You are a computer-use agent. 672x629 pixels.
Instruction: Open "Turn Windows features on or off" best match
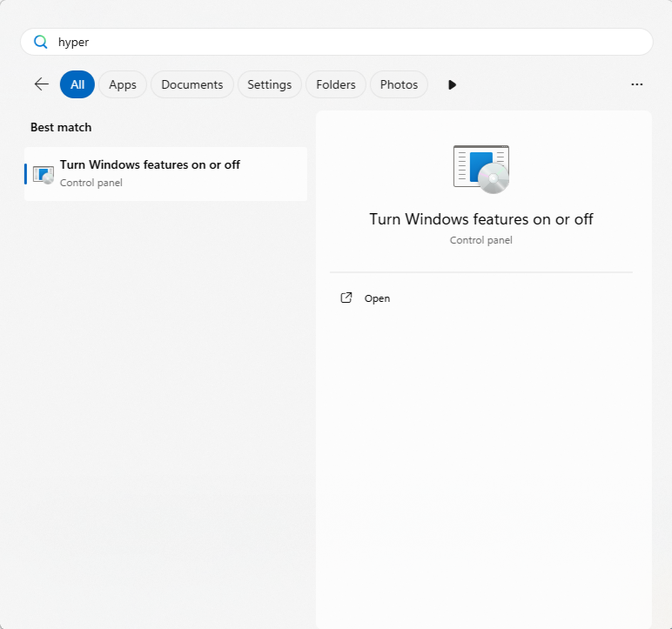click(150, 165)
